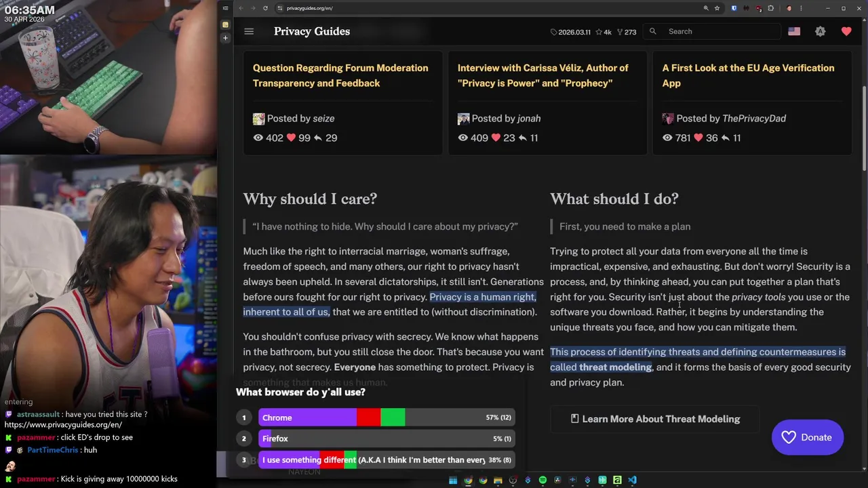Click jonah's avatar thumbnail

463,119
